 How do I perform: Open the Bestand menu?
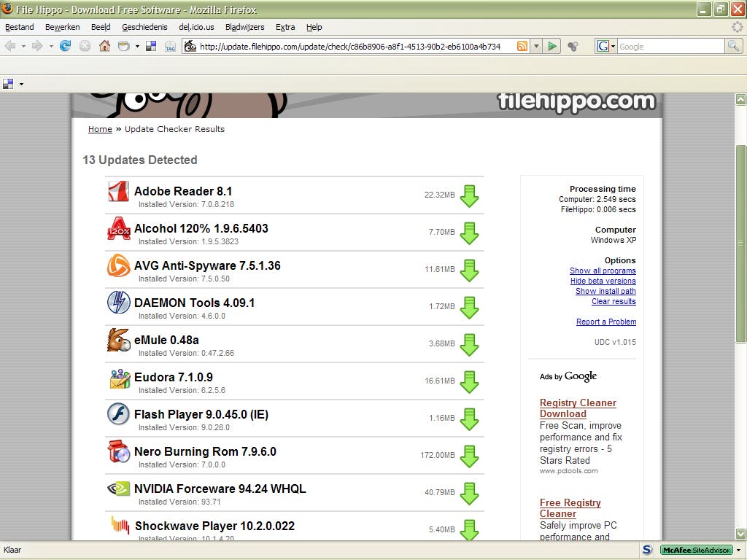[x=20, y=27]
